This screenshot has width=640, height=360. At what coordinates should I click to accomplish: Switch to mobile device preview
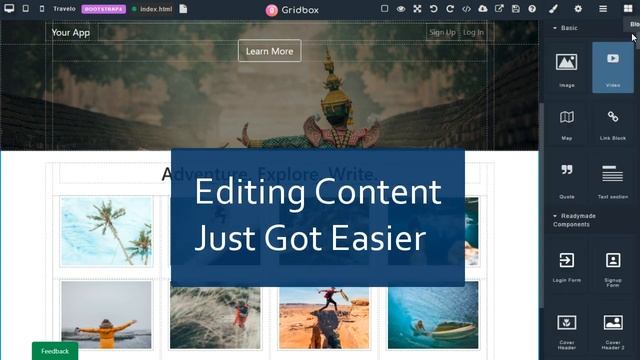(x=42, y=9)
